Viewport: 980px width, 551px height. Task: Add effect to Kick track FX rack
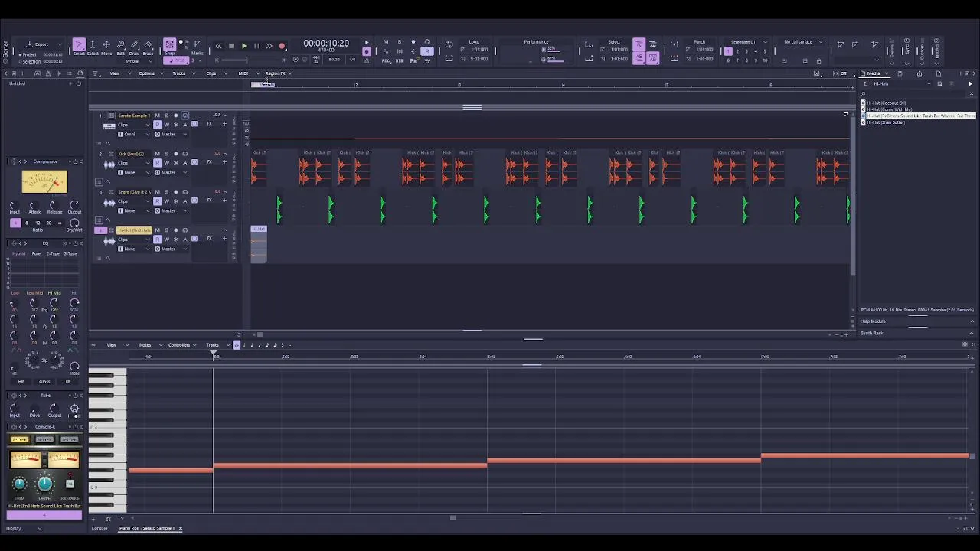tap(224, 162)
